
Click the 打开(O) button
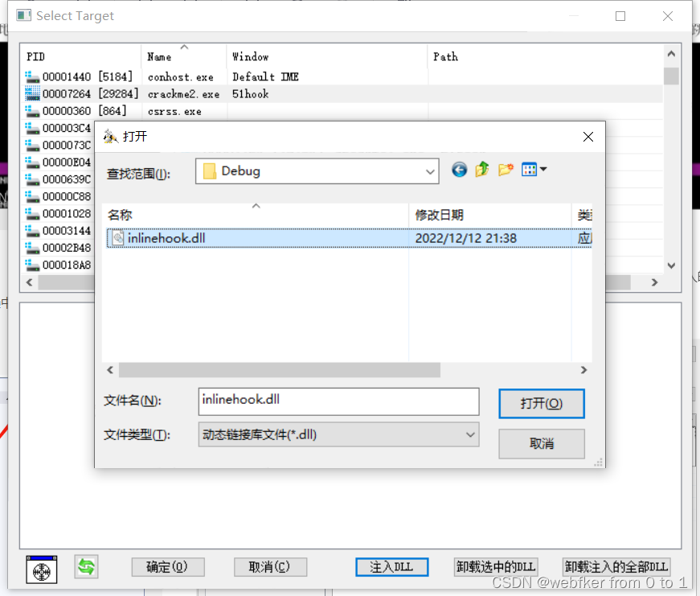(541, 403)
